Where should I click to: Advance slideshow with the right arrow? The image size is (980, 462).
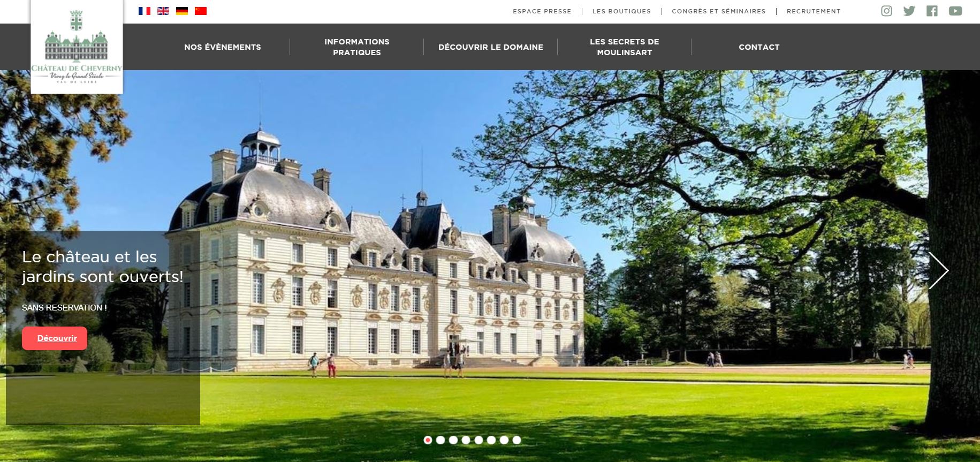coord(938,270)
